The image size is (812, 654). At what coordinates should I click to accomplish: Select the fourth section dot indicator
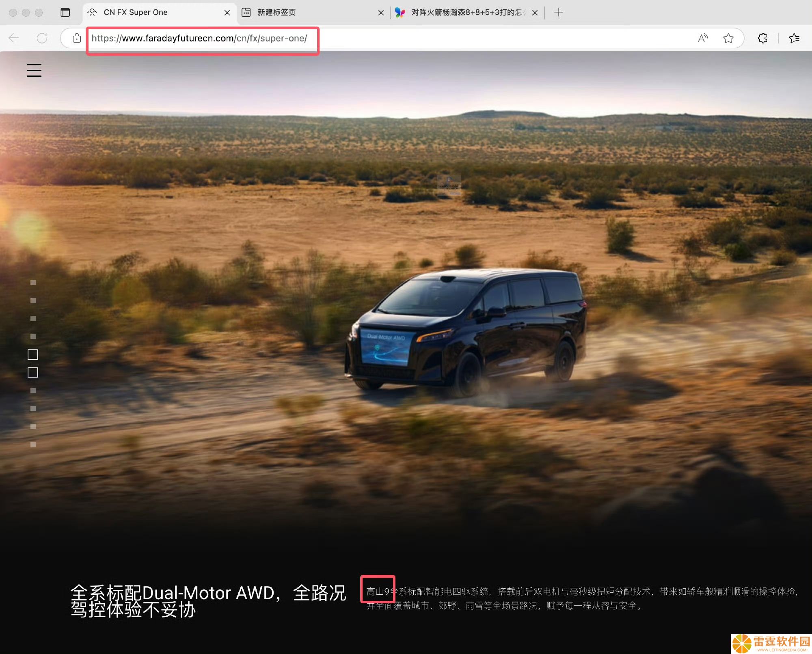[33, 337]
